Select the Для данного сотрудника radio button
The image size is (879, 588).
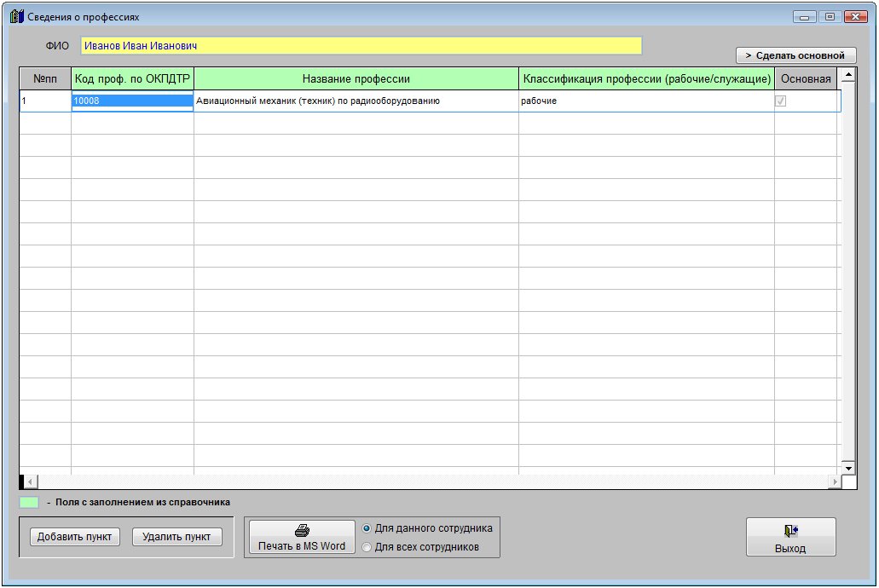coord(367,528)
